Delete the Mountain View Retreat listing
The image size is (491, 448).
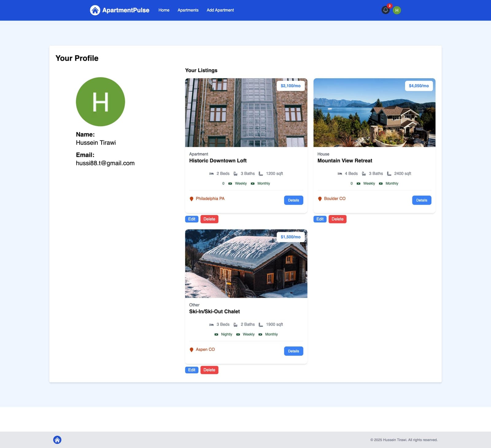tap(338, 219)
